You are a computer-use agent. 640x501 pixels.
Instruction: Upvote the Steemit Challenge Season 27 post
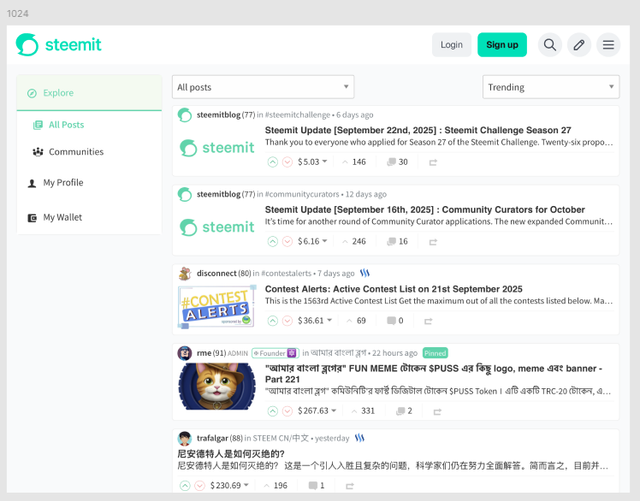tap(272, 162)
